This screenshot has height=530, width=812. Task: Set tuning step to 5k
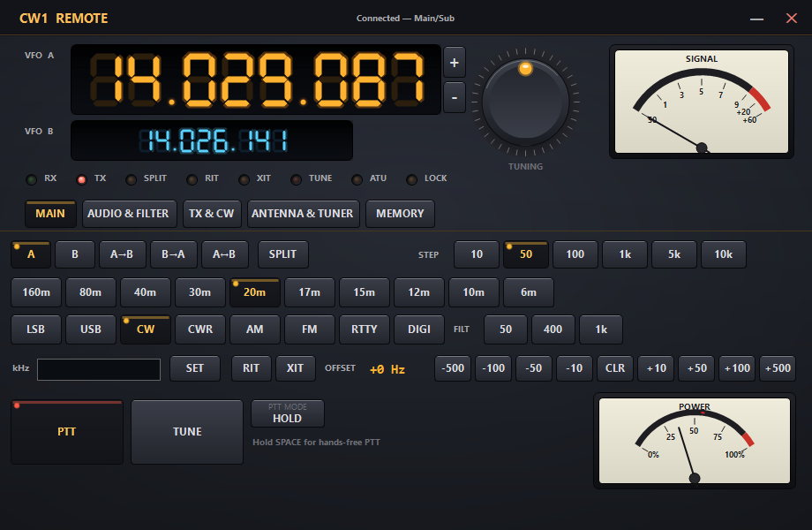[673, 254]
